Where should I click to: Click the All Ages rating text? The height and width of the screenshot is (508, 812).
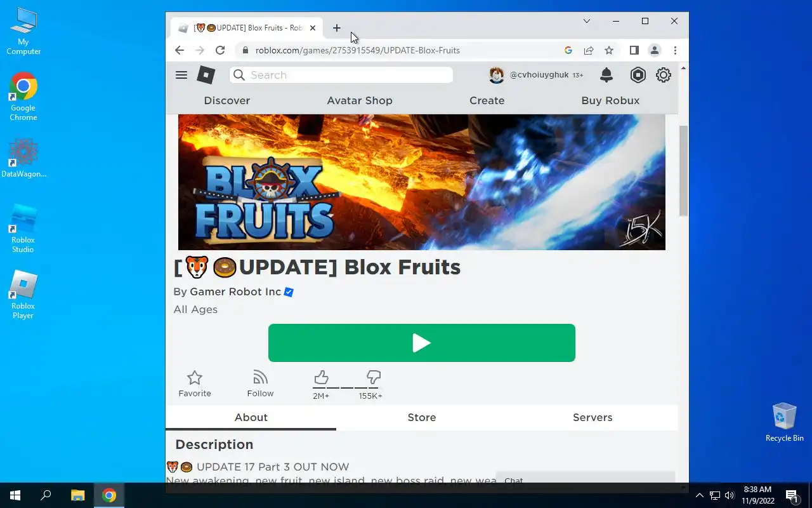[195, 310]
